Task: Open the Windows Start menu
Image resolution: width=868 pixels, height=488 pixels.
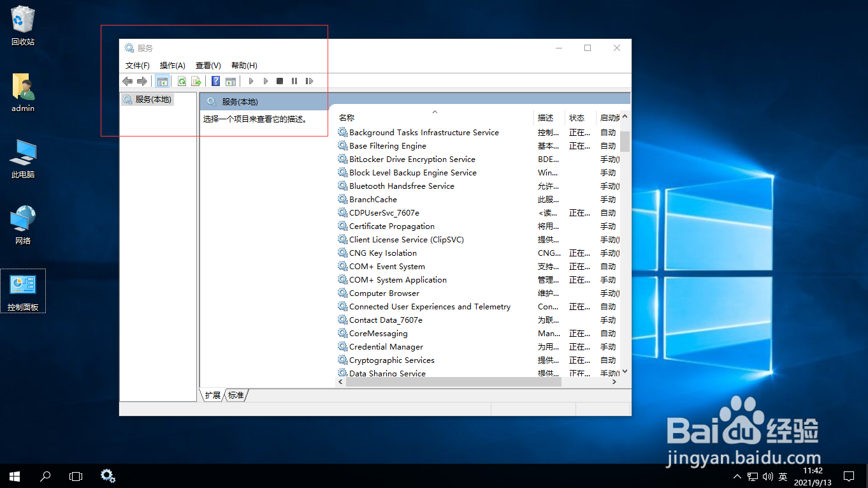Action: click(15, 476)
